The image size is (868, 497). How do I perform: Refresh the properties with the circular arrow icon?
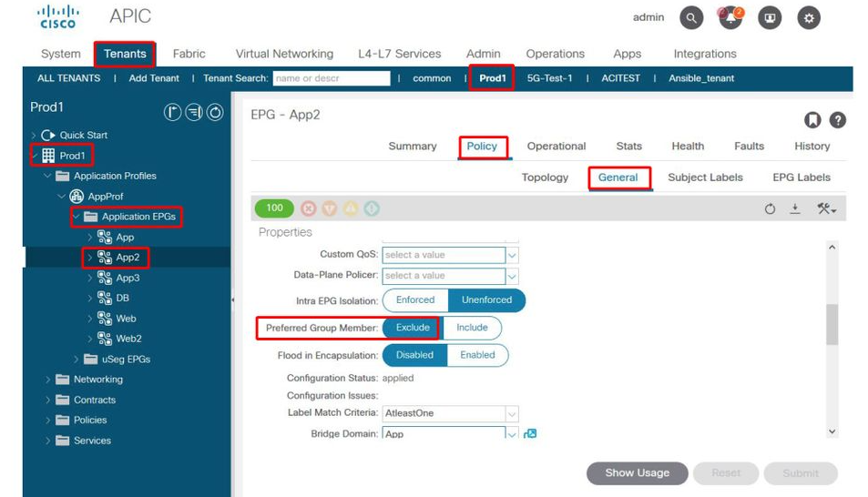pos(770,208)
